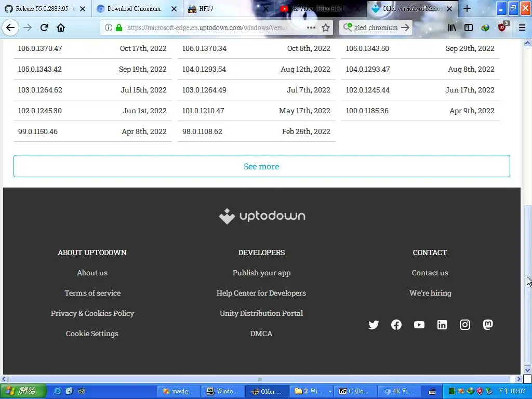
Task: Show site information icon in address bar
Action: [x=108, y=28]
